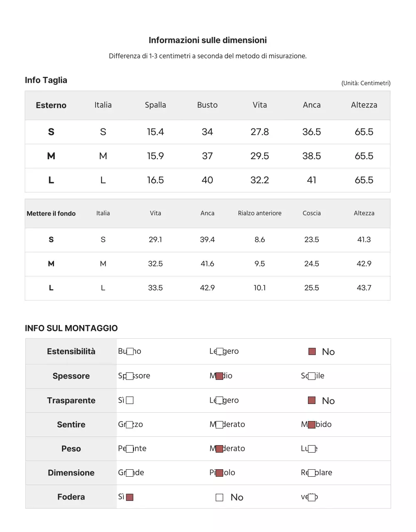Check the Pesante box in Peso row
This screenshot has width=416, height=532.
130,449
